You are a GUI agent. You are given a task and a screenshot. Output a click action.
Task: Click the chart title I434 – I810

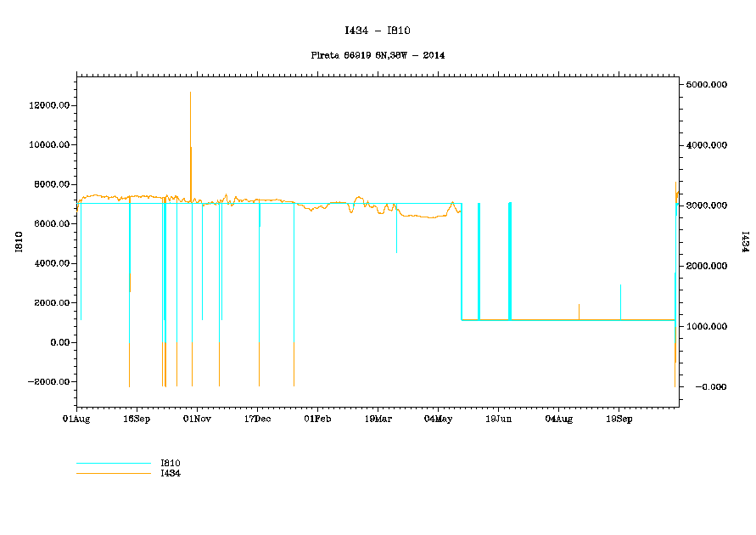(378, 31)
